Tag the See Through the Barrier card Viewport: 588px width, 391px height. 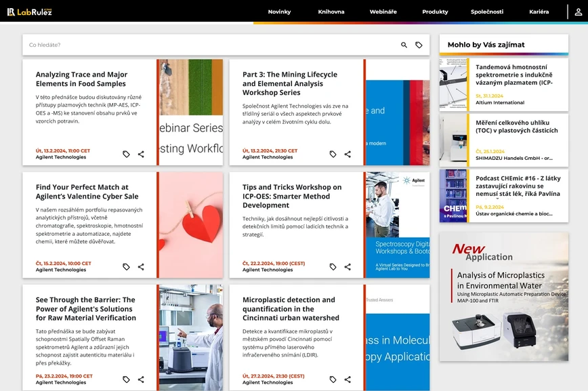tap(127, 379)
